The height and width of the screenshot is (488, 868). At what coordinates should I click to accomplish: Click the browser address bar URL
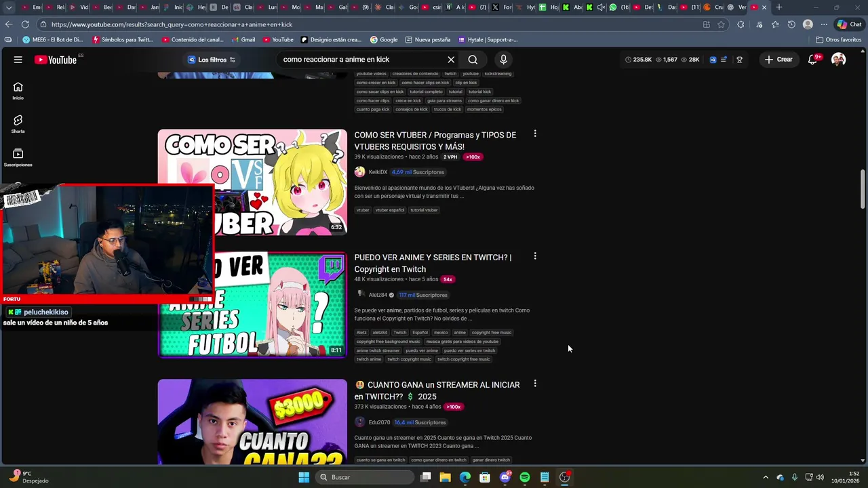click(x=172, y=24)
